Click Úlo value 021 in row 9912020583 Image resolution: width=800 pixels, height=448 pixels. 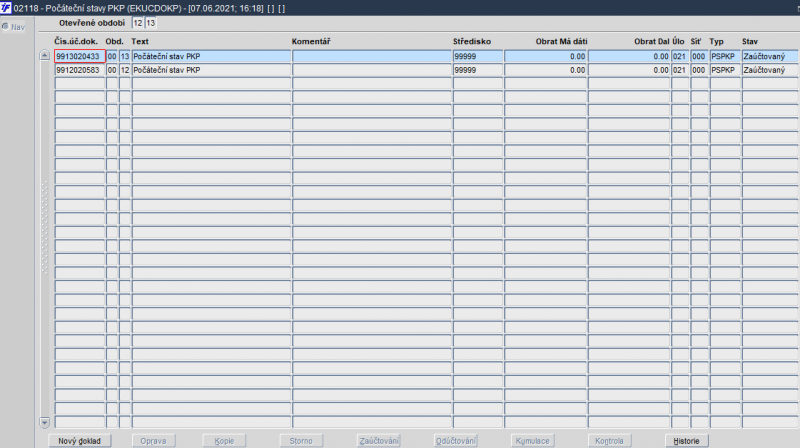click(x=680, y=70)
